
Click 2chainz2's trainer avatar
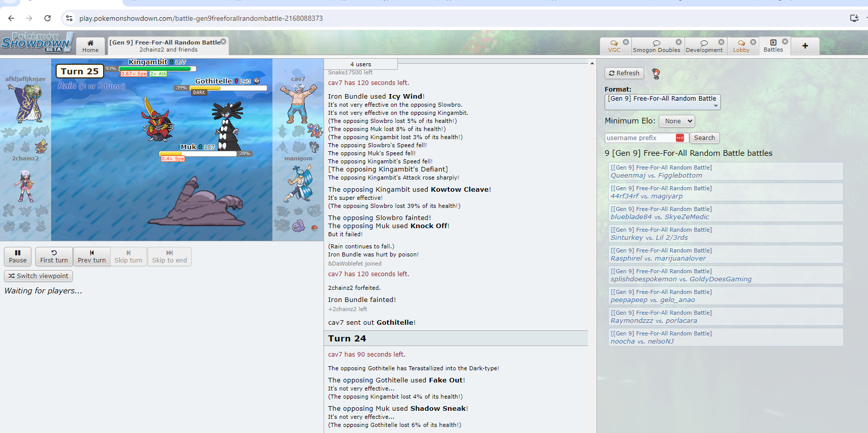[x=24, y=186]
